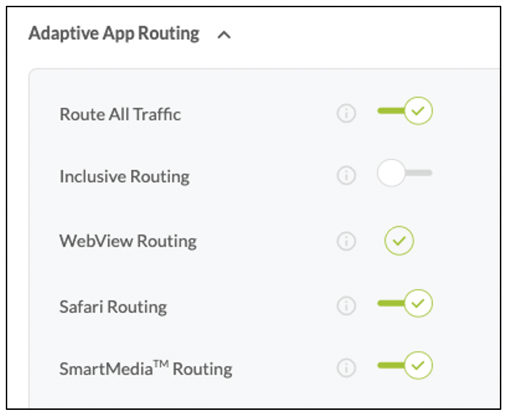Screen dimensions: 510x420
Task: Disable the SmartMedia Routing toggle
Action: [405, 366]
